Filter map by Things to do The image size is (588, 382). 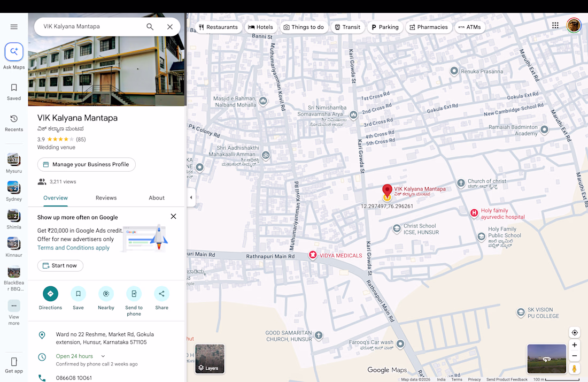pyautogui.click(x=304, y=27)
